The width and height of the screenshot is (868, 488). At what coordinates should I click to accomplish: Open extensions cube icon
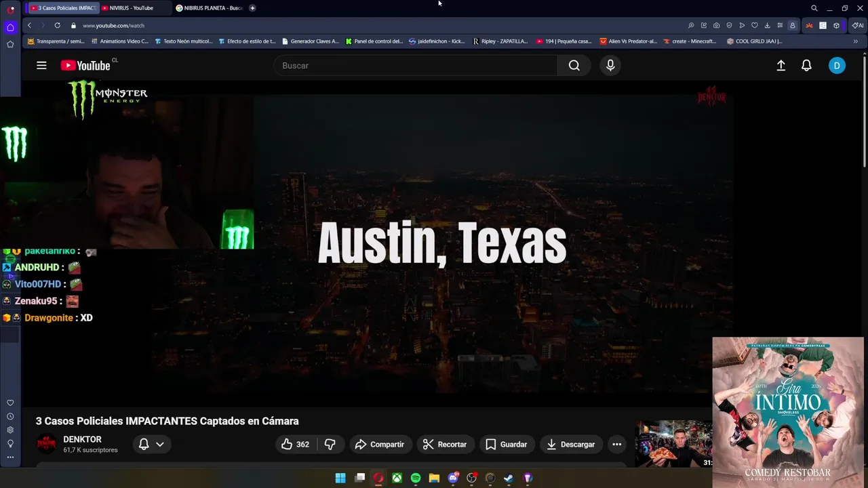coord(836,26)
